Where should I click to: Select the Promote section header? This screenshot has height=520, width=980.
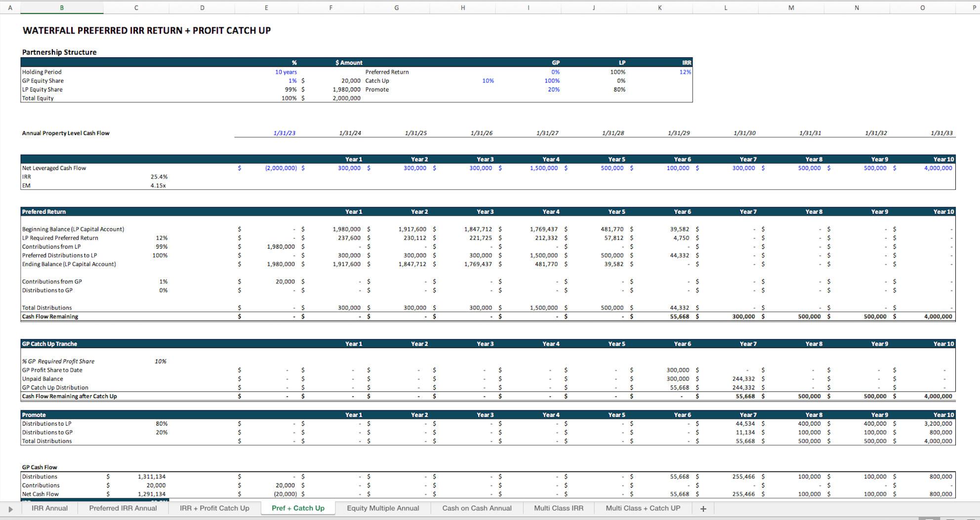coord(34,415)
